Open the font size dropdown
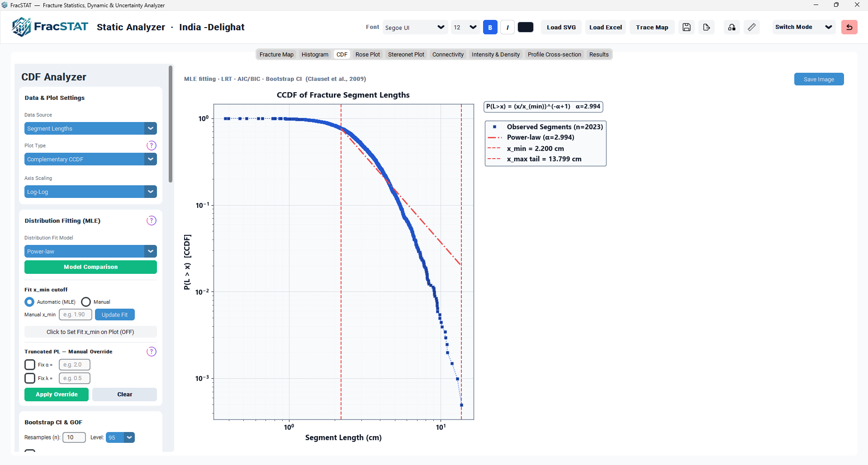Viewport: 868px width, 465px height. click(465, 27)
